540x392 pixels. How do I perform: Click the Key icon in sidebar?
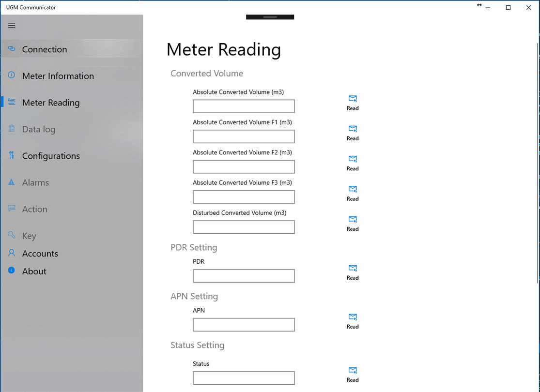tap(11, 235)
